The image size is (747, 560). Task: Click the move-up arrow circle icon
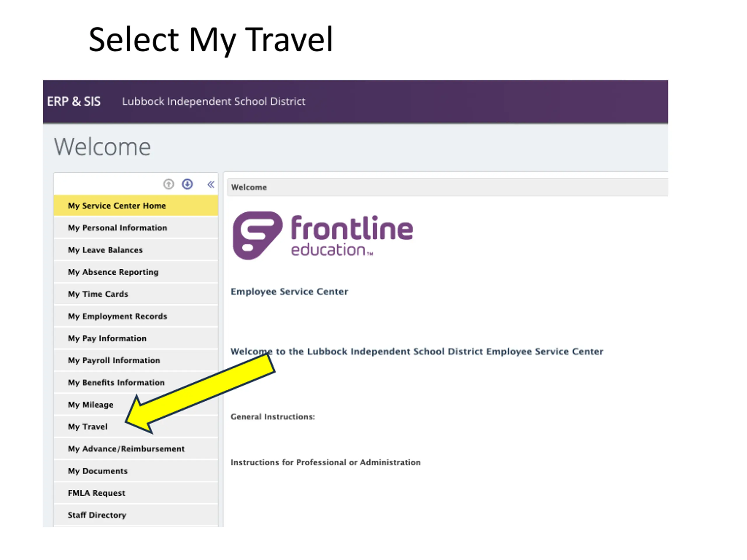coord(169,184)
